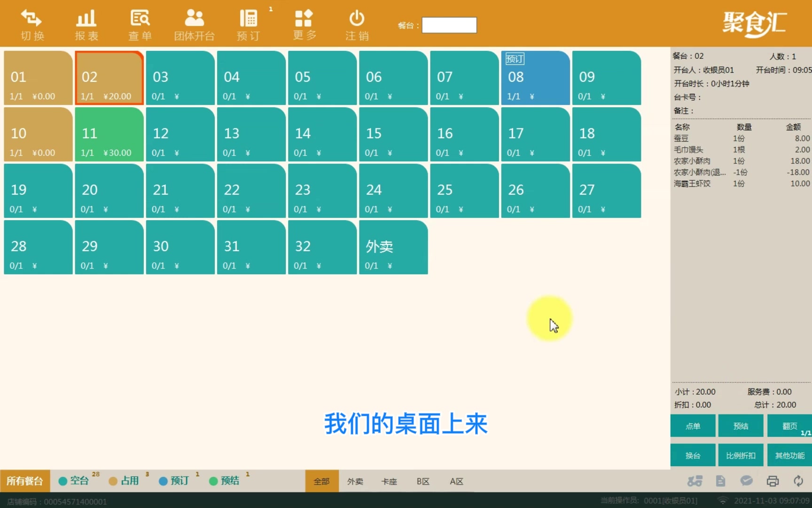The image size is (812, 508).
Task: Click the 小计：20.00 subtotal text
Action: pyautogui.click(x=695, y=392)
